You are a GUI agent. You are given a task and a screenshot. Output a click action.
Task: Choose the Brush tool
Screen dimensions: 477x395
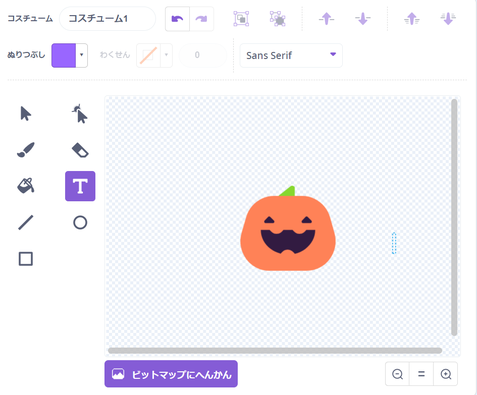[26, 150]
